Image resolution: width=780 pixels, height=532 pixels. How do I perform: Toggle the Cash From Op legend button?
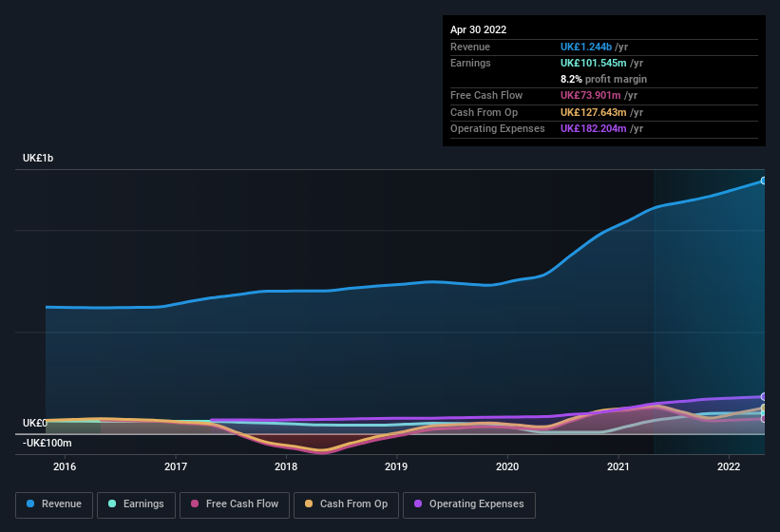(346, 504)
